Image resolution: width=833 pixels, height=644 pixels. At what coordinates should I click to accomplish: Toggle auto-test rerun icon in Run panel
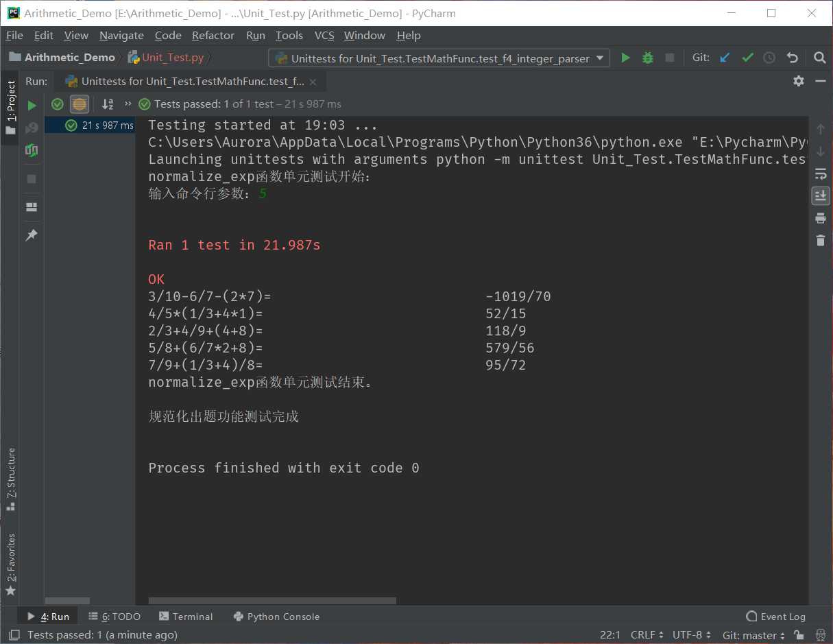(x=32, y=150)
